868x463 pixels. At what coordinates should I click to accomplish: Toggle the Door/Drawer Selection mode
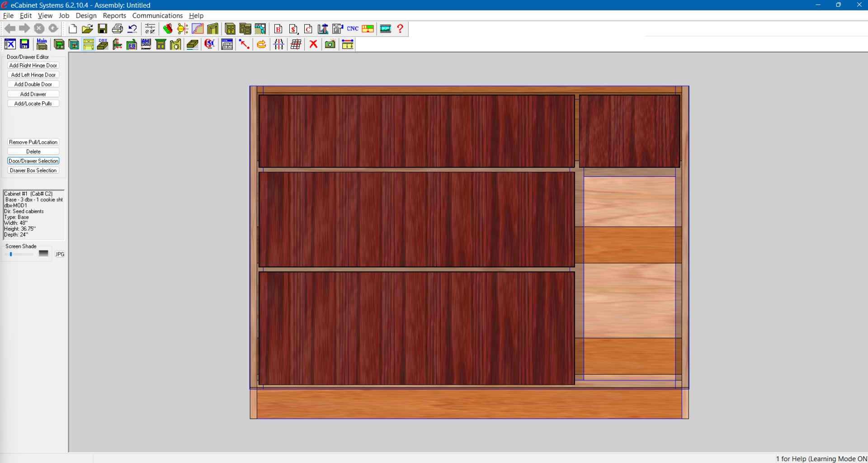coord(33,161)
